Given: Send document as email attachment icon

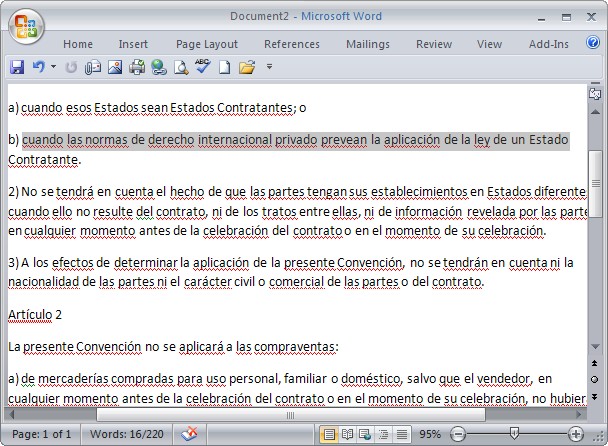Looking at the screenshot, I should pyautogui.click(x=93, y=67).
